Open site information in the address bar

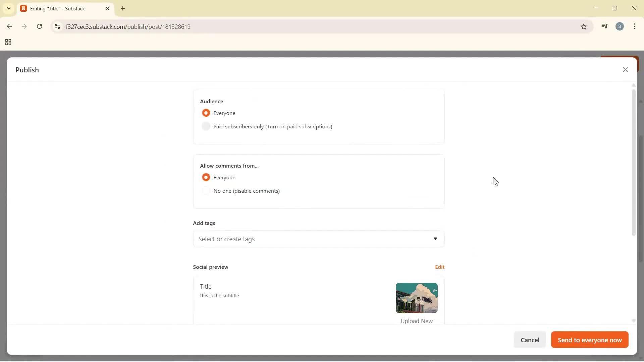[x=57, y=27]
